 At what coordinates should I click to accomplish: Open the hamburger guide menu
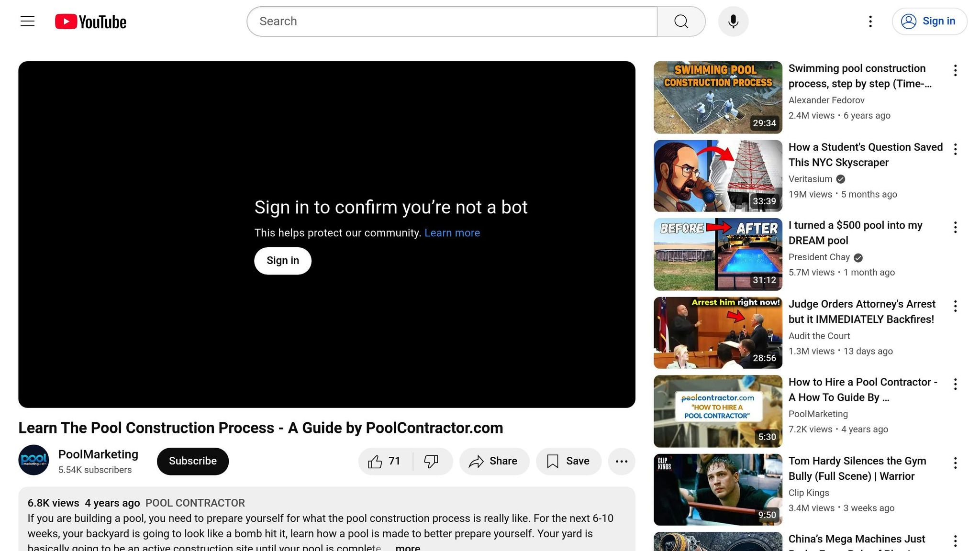[x=27, y=21]
